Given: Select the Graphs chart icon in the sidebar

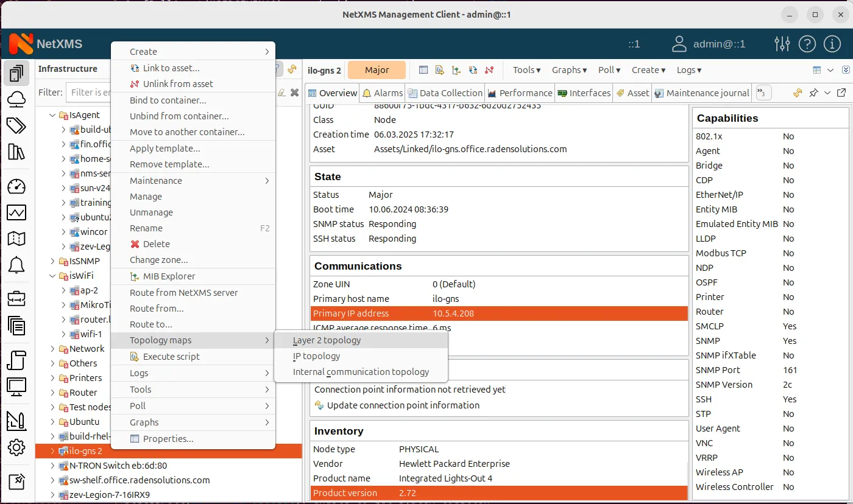Looking at the screenshot, I should pos(16,212).
